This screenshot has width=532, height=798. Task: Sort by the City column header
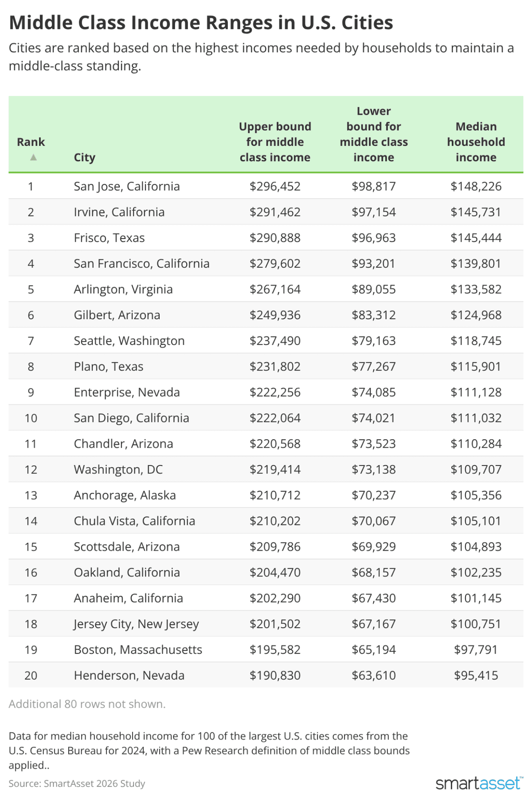(84, 157)
